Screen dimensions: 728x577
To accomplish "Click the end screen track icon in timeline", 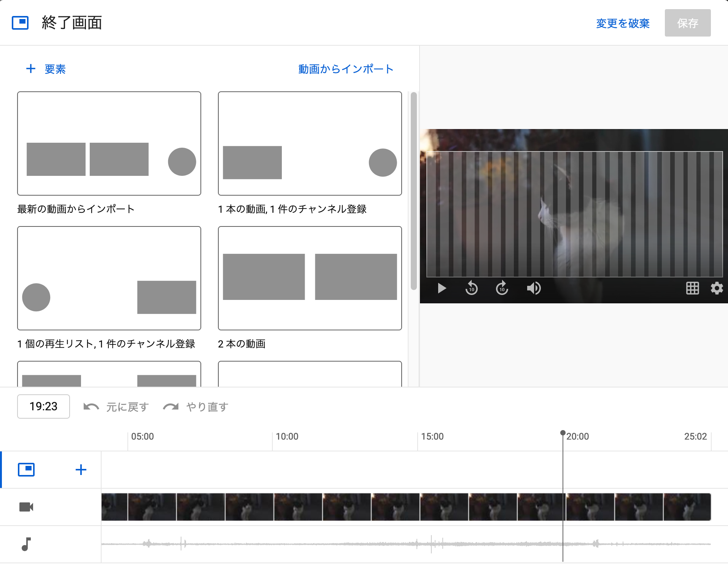I will coord(26,470).
